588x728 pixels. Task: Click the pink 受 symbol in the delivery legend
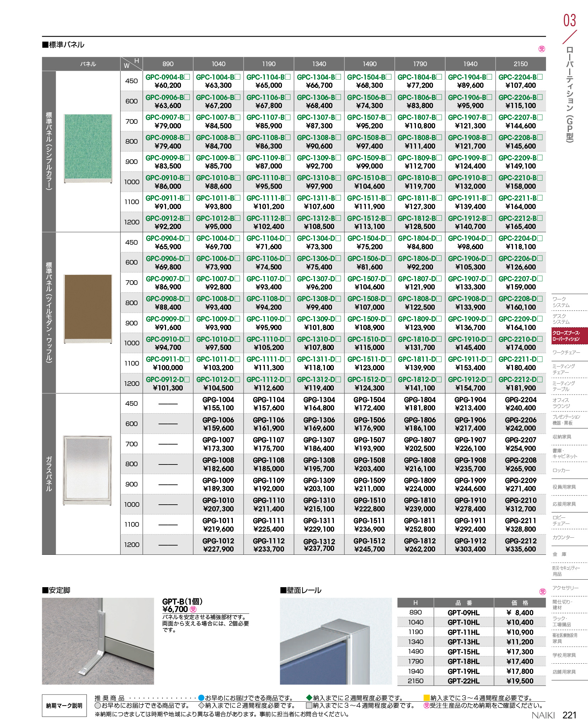pyautogui.click(x=427, y=706)
